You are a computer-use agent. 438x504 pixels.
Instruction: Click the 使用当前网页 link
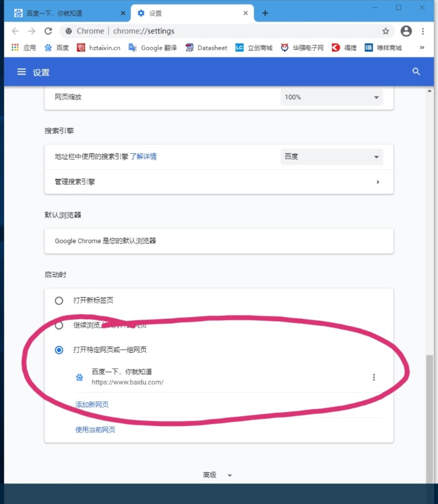pos(95,430)
